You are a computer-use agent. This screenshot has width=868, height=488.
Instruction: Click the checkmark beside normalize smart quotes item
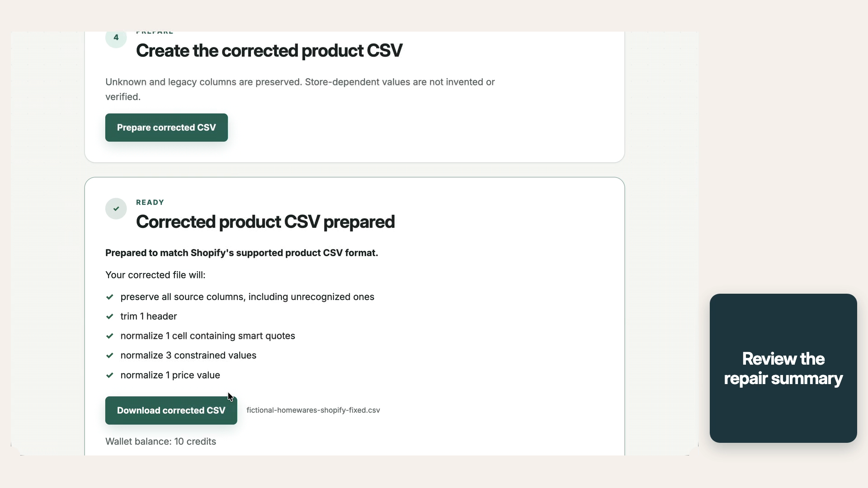tap(109, 336)
